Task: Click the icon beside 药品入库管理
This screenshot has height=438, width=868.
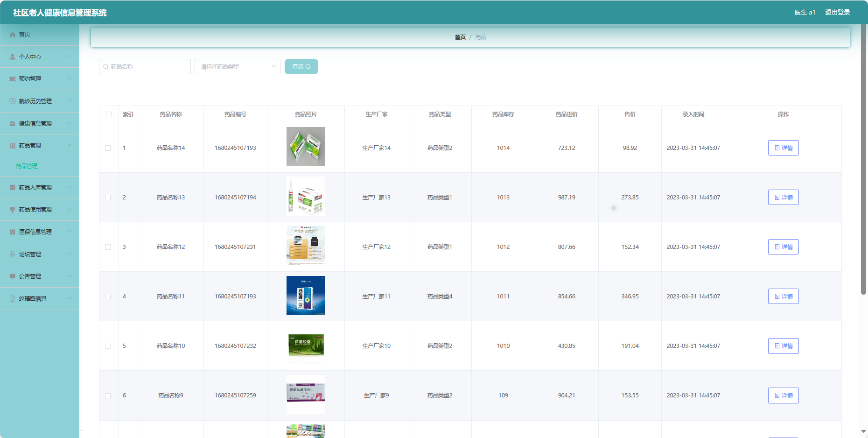Action: coord(13,188)
